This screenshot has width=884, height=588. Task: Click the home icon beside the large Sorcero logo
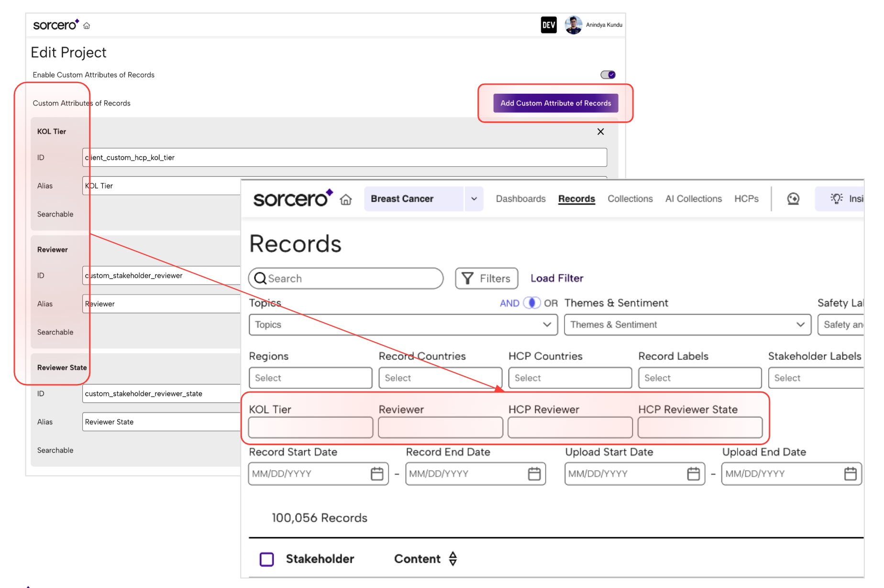click(x=346, y=199)
